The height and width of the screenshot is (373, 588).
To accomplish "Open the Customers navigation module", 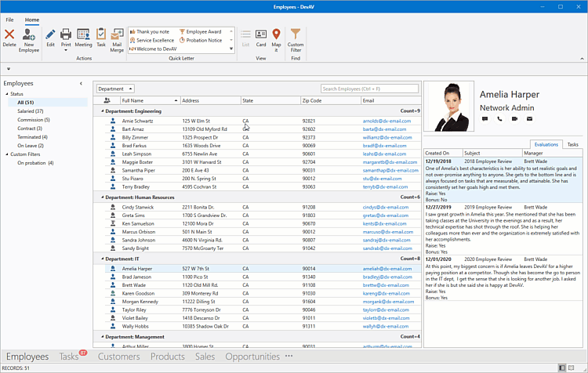I will [x=118, y=357].
